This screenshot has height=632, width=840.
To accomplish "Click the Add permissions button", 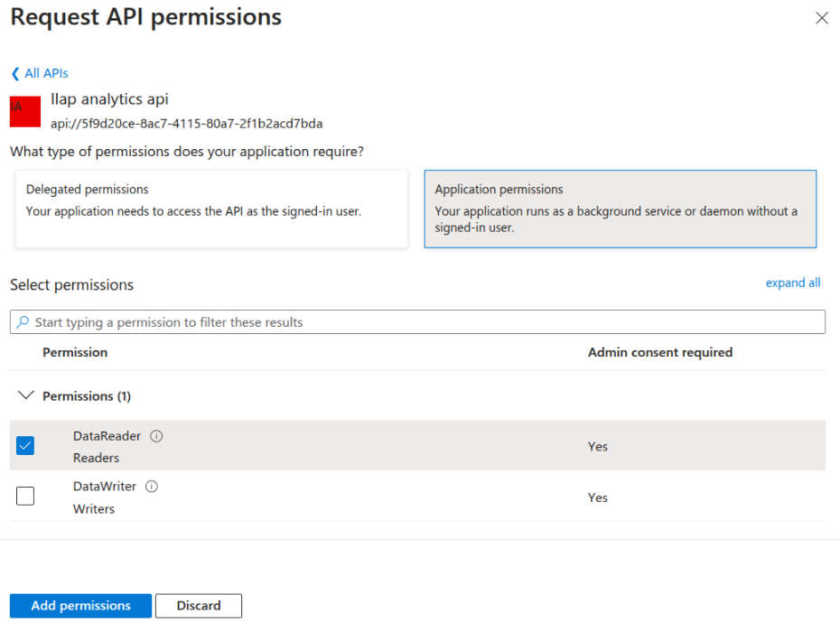I will (80, 606).
